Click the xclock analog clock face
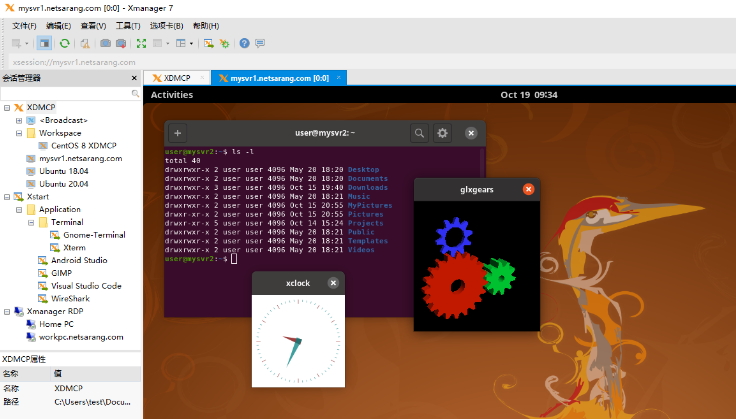The image size is (736, 419). point(298,341)
